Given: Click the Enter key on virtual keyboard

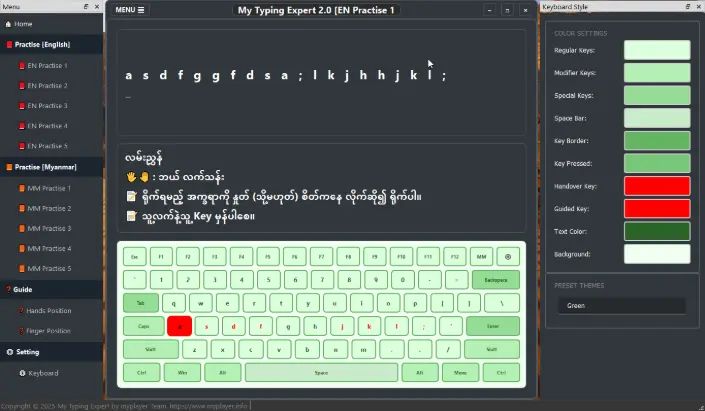Looking at the screenshot, I should coord(493,326).
